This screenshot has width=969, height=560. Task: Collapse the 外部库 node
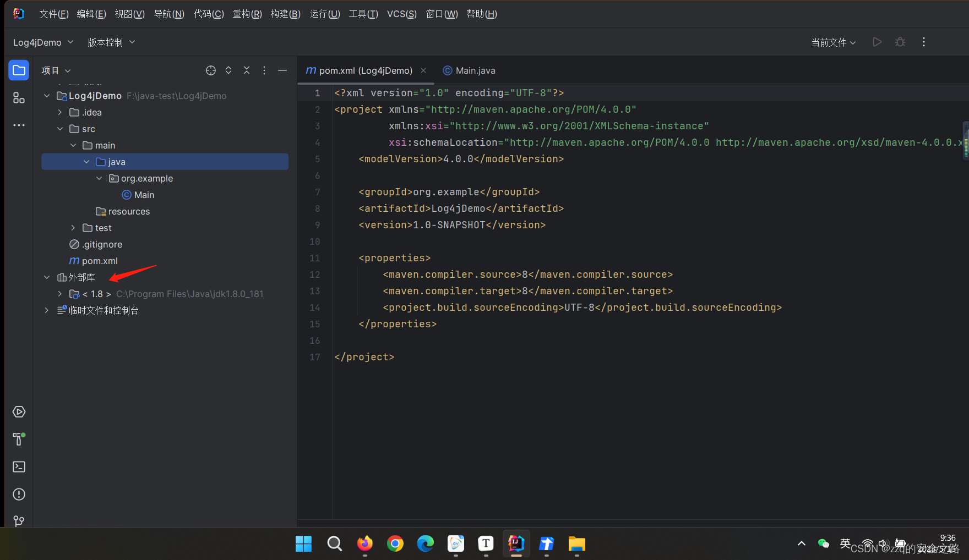[47, 277]
